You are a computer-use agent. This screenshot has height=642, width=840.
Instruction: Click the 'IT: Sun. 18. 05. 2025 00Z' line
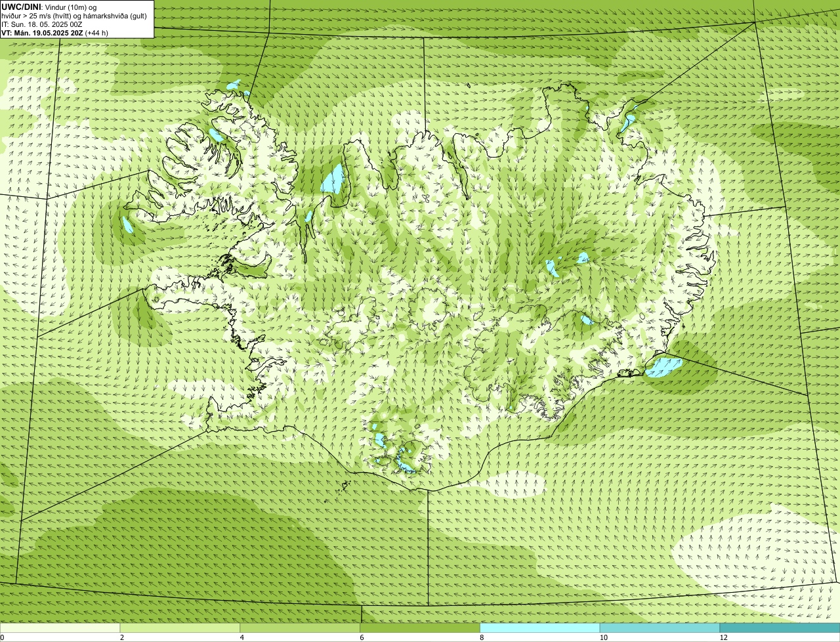42,24
